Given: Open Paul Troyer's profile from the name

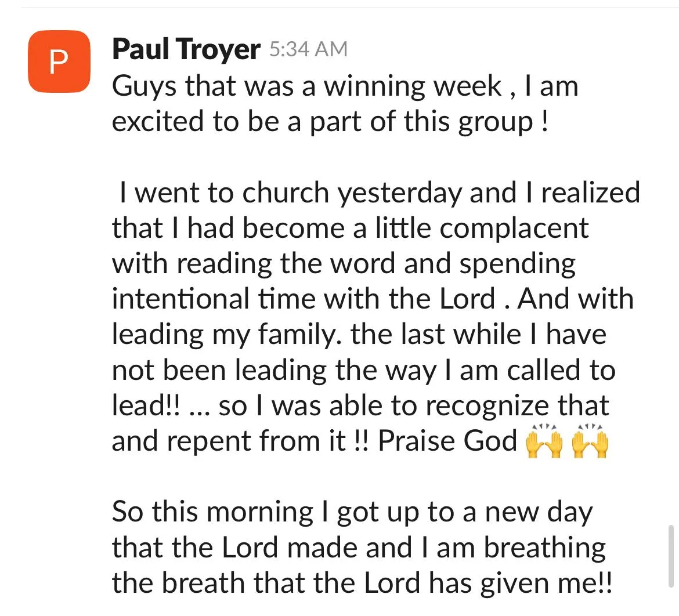Looking at the screenshot, I should [x=186, y=49].
